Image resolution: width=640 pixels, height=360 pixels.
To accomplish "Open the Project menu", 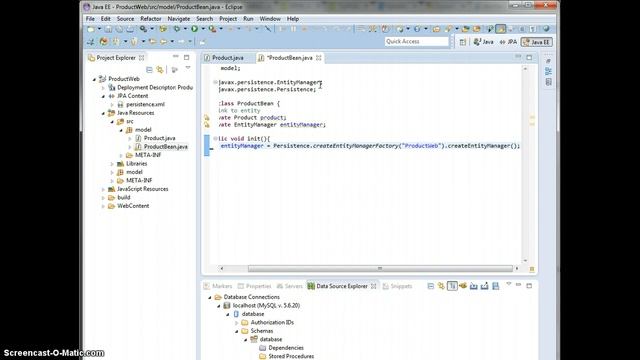I will pyautogui.click(x=228, y=19).
